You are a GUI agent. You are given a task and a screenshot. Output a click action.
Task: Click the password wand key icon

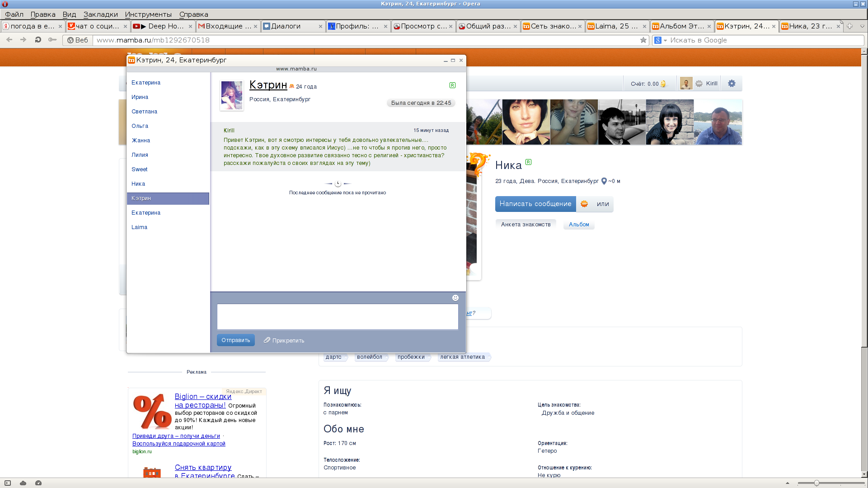[x=52, y=40]
